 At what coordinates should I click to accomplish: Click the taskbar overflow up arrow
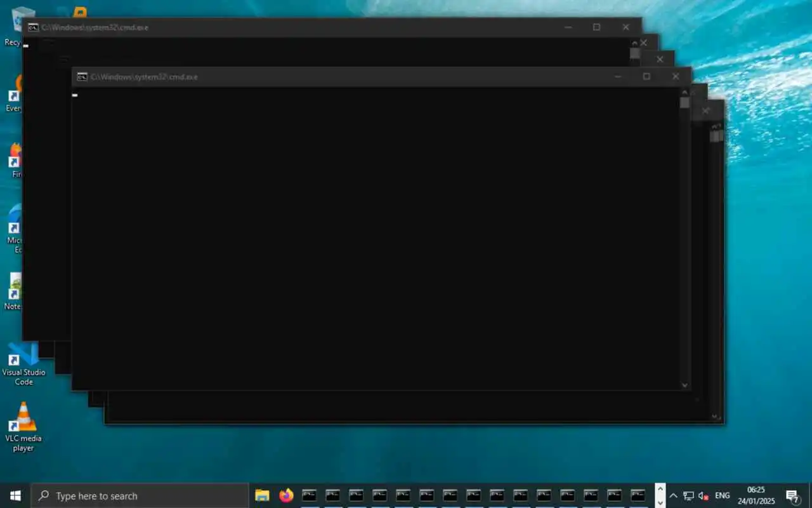pos(660,490)
